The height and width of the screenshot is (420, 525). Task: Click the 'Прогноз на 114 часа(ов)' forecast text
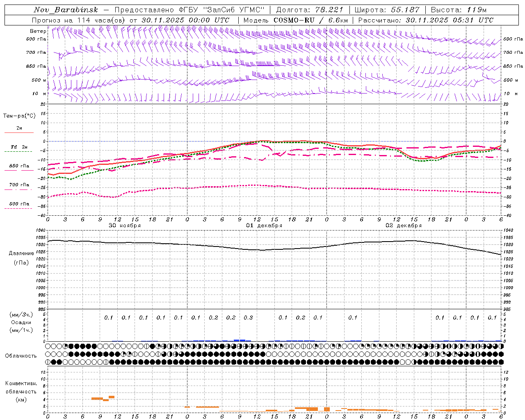(79, 20)
